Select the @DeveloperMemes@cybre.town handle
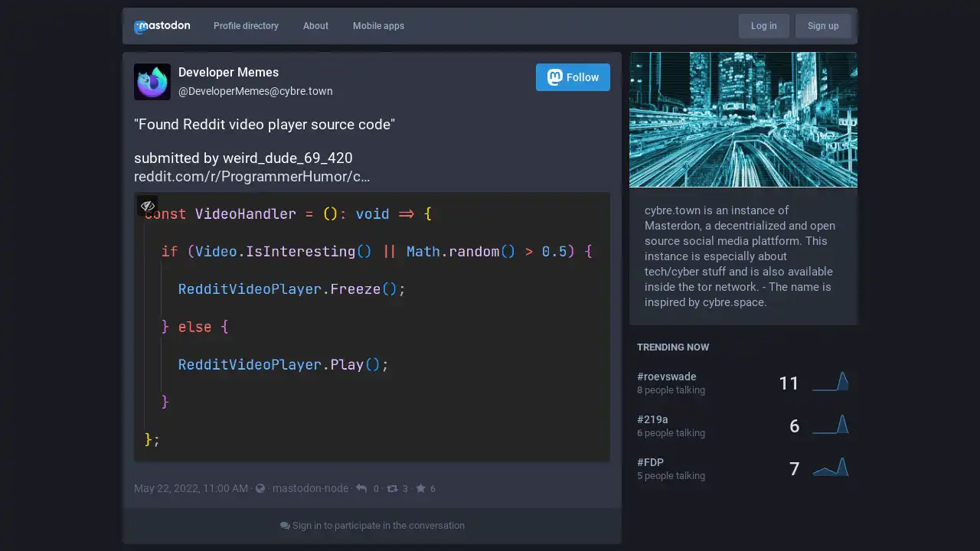Image resolution: width=980 pixels, height=551 pixels. point(256,91)
